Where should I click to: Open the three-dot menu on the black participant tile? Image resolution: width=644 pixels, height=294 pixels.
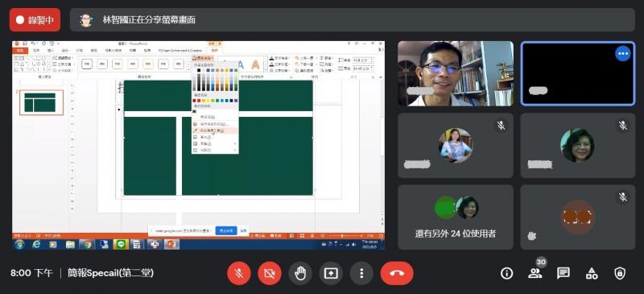[x=622, y=53]
